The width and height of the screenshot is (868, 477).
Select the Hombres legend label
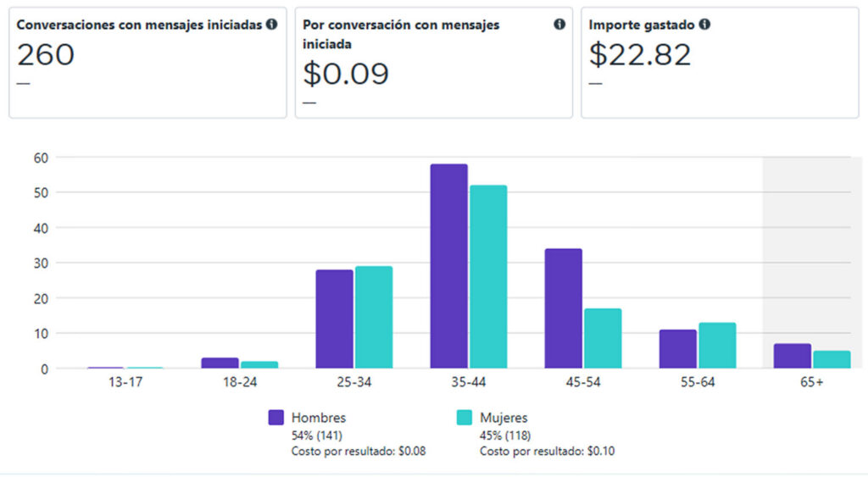click(x=319, y=418)
